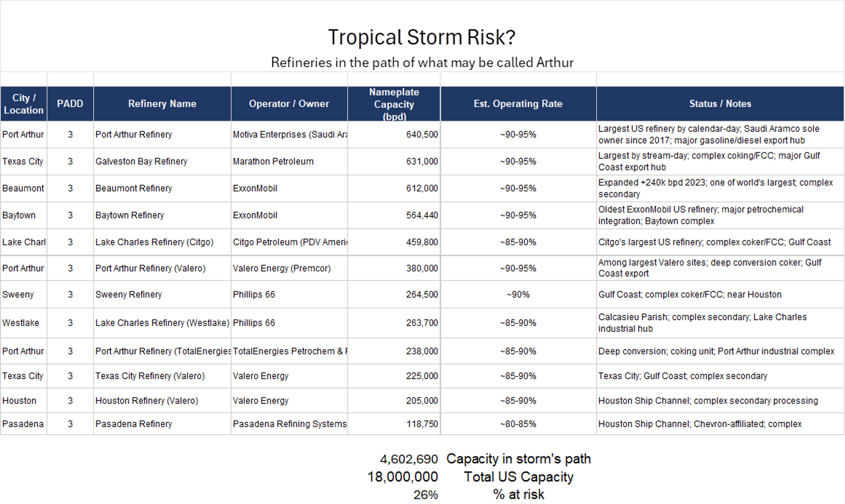
Task: Click 'Galveston Bay Refinery' cell
Action: 162,161
